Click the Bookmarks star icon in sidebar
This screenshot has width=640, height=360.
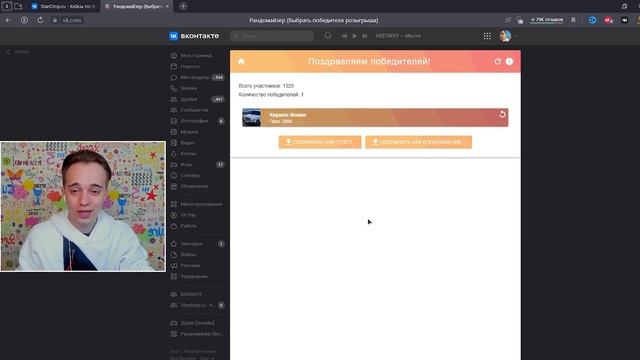coord(174,244)
